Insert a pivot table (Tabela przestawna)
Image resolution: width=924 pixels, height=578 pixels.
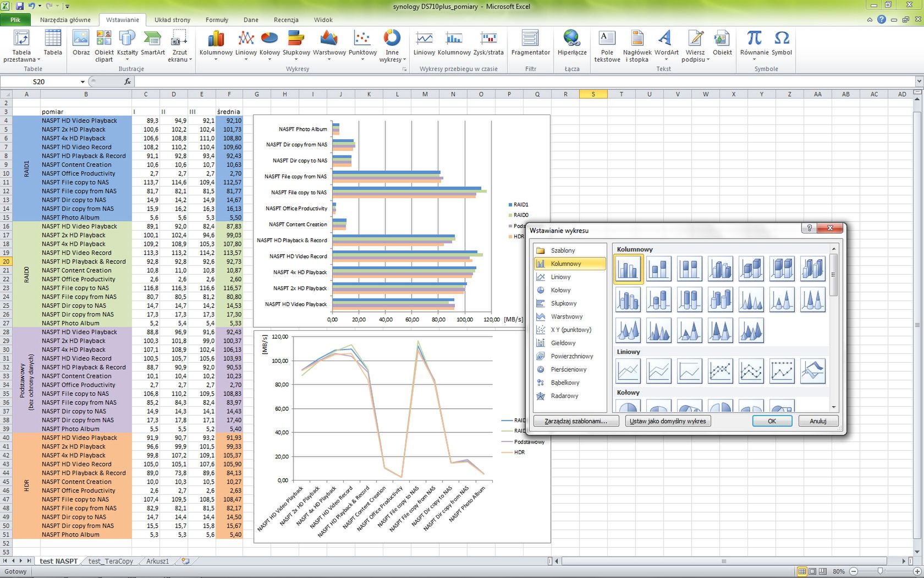[x=21, y=46]
